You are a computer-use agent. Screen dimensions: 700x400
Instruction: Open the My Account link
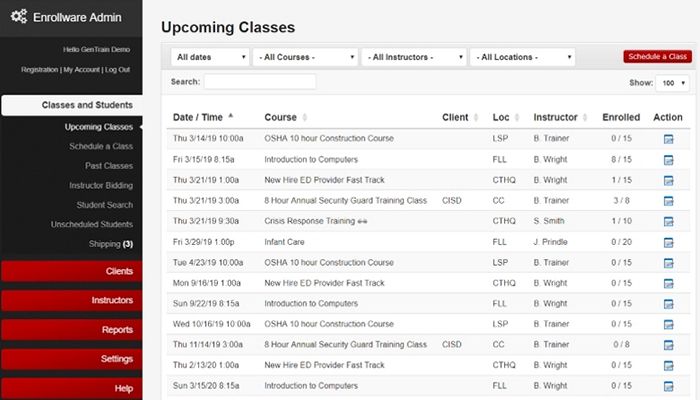click(80, 69)
